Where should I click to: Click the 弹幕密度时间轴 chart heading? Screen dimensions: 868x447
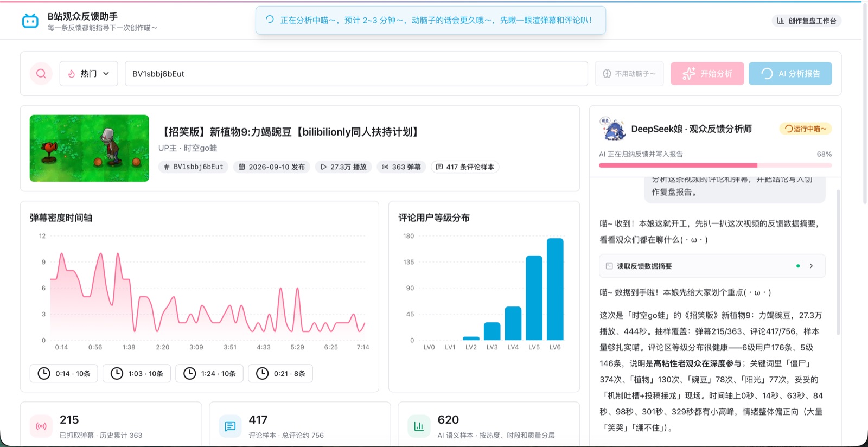click(61, 218)
